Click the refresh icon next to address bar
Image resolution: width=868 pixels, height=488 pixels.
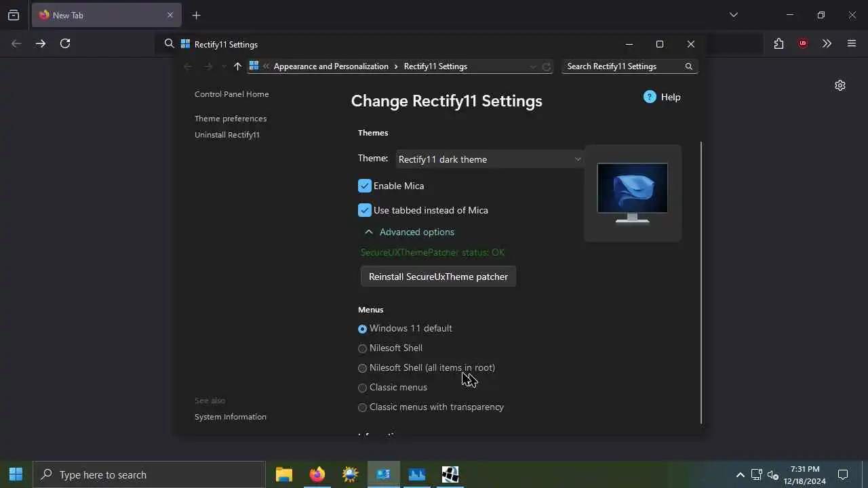pos(547,66)
